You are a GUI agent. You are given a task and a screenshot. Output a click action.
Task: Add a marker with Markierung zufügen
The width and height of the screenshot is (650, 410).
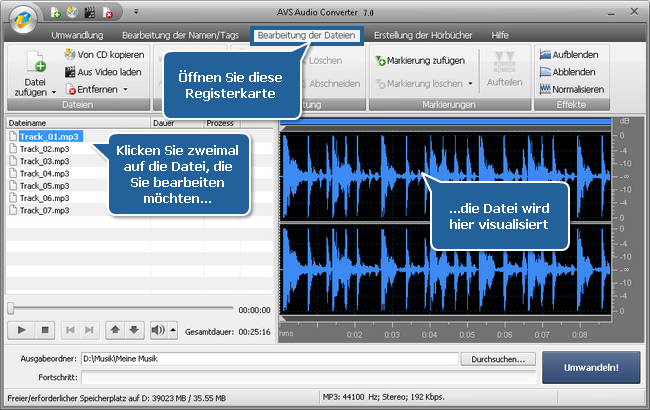(x=419, y=60)
